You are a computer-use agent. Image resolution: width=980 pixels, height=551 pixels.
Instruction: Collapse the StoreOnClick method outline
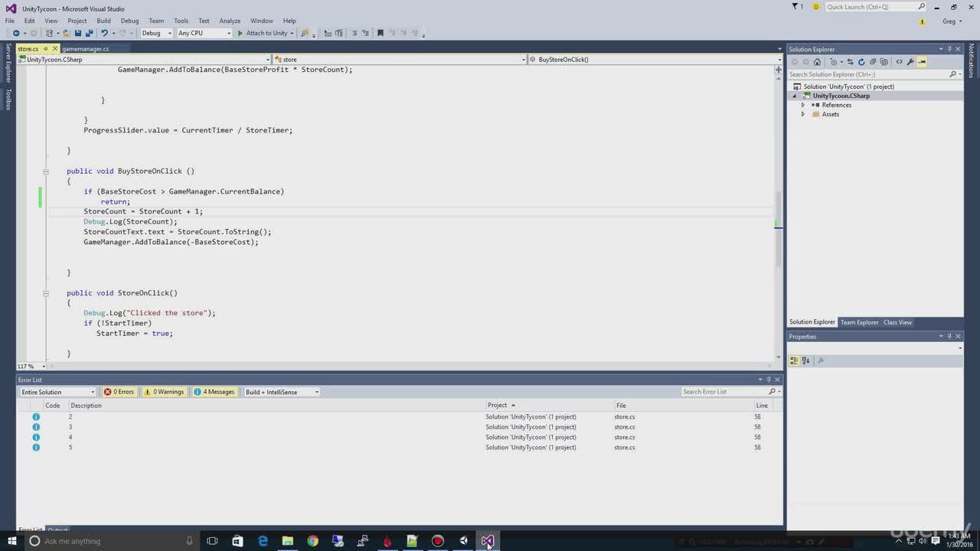click(46, 293)
